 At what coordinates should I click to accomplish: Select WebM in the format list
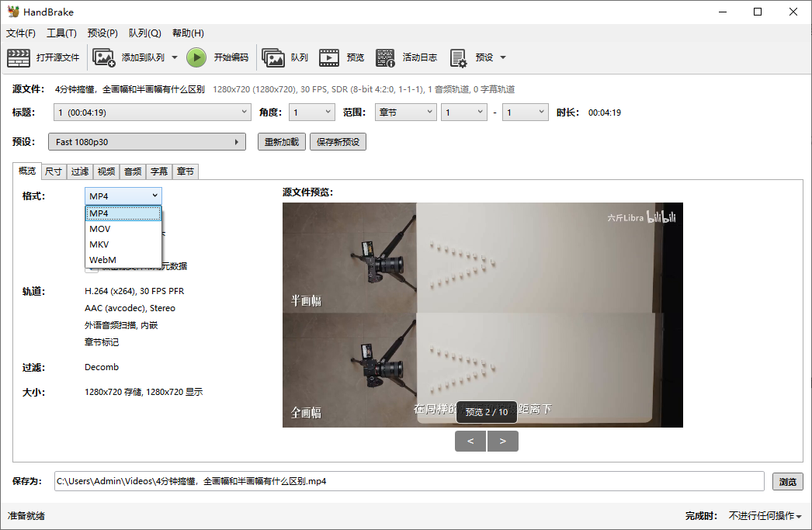click(123, 260)
